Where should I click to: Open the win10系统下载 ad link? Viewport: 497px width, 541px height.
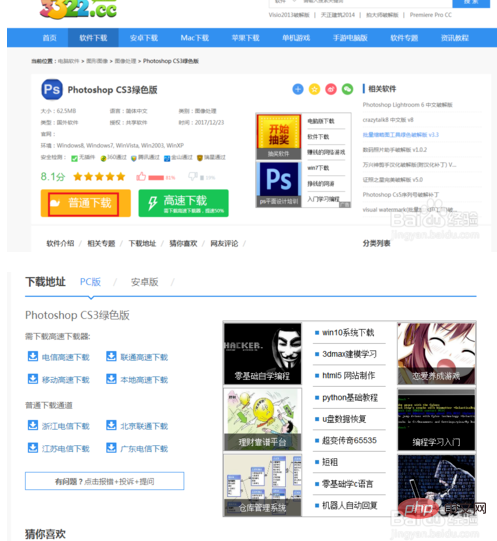[348, 333]
